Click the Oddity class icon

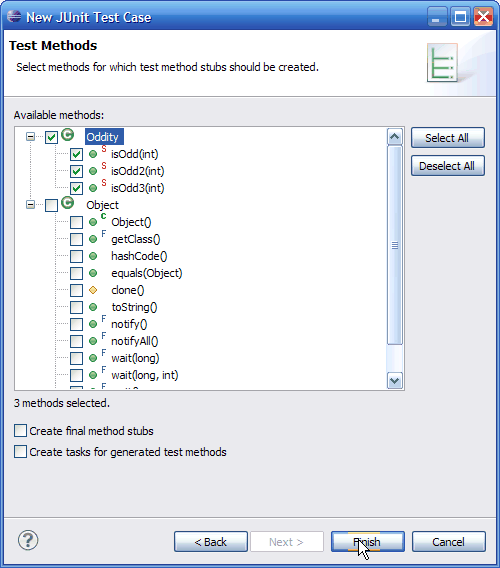(x=67, y=135)
